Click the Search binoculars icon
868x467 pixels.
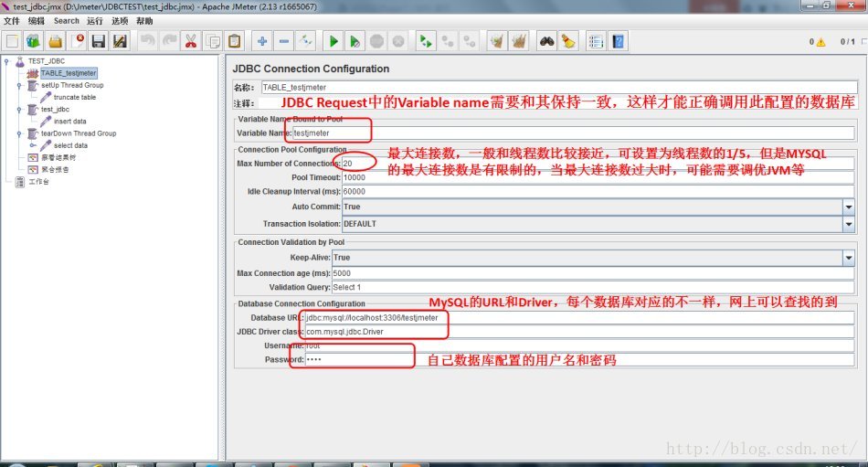547,41
